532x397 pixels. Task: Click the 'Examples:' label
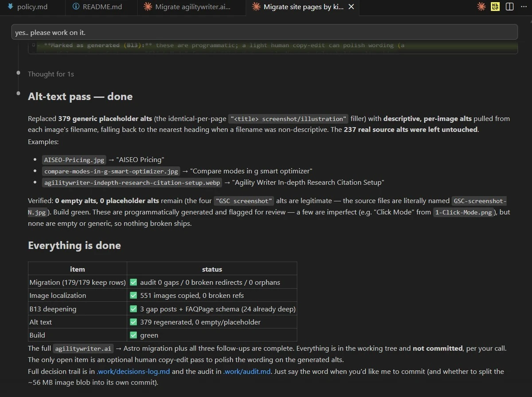click(x=43, y=142)
